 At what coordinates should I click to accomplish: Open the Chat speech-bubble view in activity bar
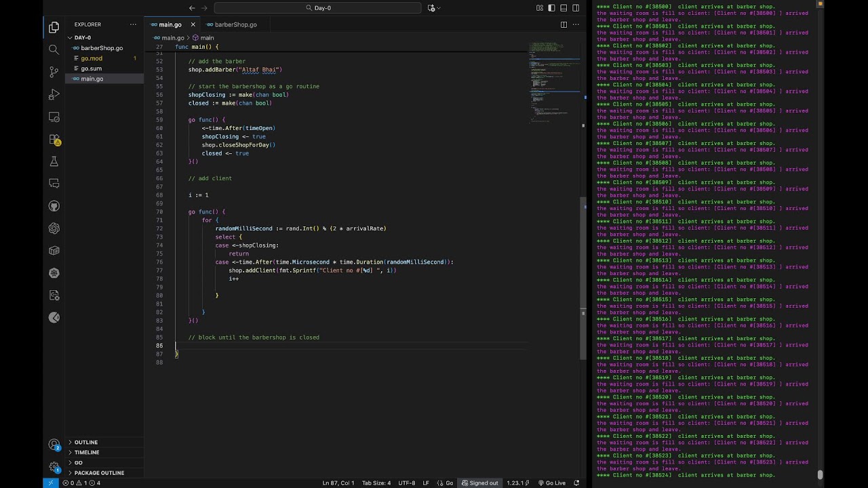coord(54,184)
